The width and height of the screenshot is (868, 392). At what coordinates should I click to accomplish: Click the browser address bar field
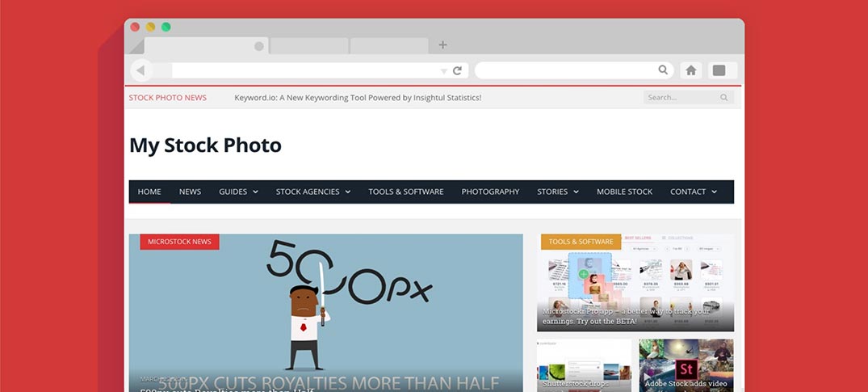(320, 70)
